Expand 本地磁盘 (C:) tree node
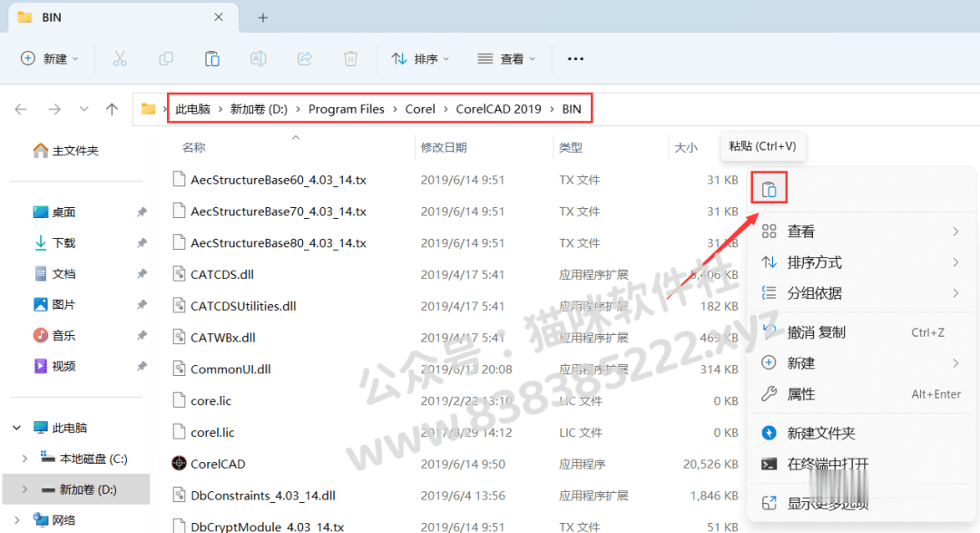 (x=24, y=459)
